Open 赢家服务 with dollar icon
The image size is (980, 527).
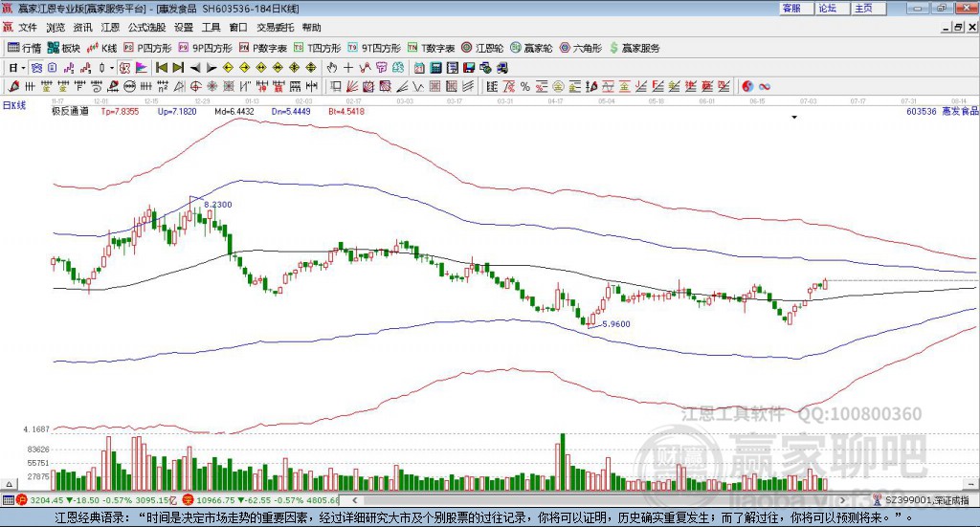pos(635,48)
